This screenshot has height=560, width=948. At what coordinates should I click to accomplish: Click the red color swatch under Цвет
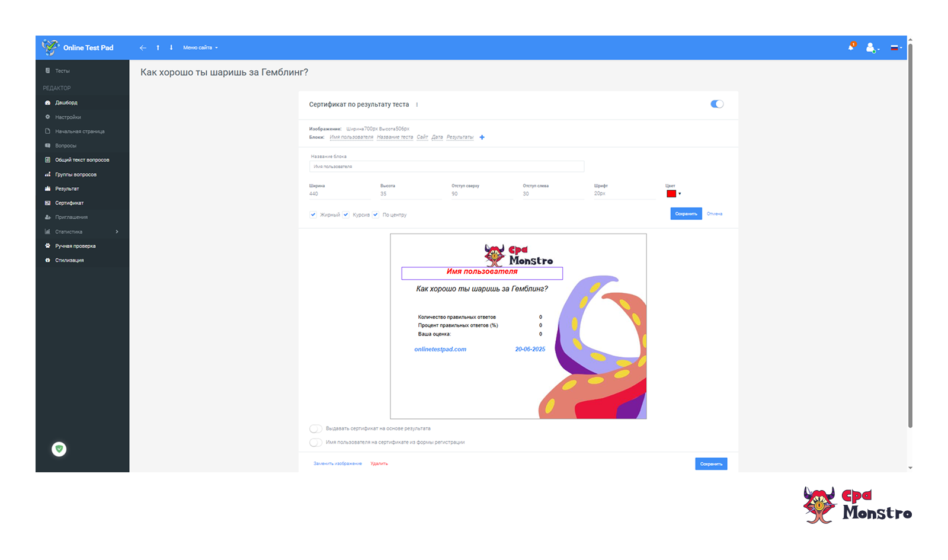pyautogui.click(x=671, y=194)
